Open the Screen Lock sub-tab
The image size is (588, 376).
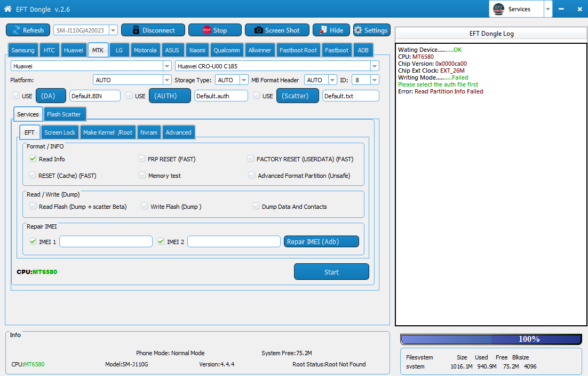(60, 132)
